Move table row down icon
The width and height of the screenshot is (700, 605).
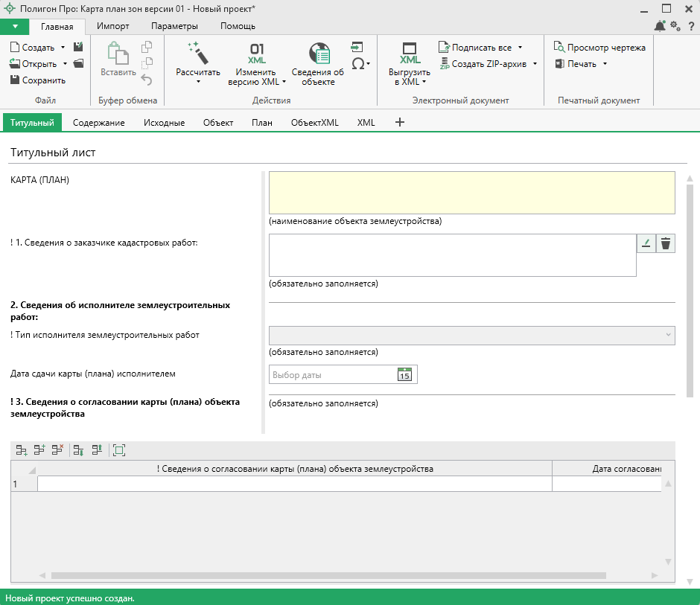tap(78, 449)
